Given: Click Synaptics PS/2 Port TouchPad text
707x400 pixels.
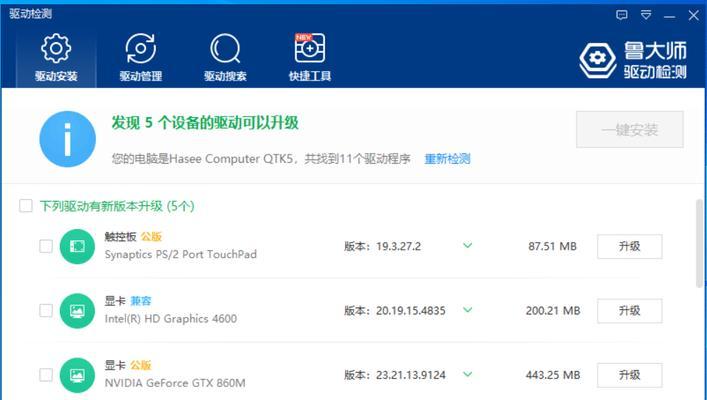Looking at the screenshot, I should [x=181, y=254].
